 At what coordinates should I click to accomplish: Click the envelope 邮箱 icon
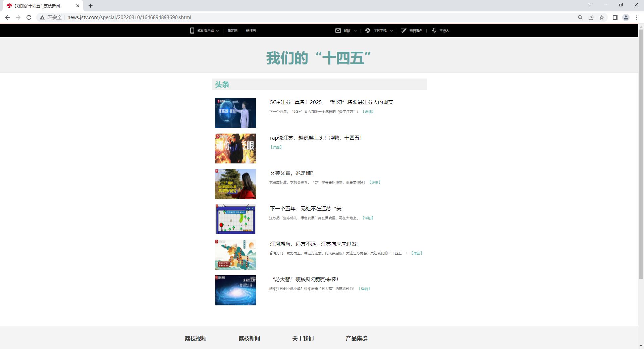pyautogui.click(x=338, y=31)
